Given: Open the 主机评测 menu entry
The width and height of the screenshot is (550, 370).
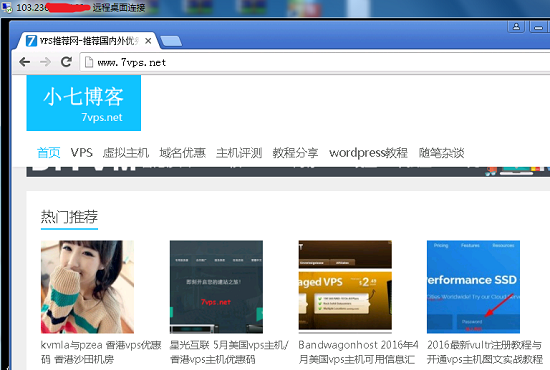Looking at the screenshot, I should tap(239, 153).
